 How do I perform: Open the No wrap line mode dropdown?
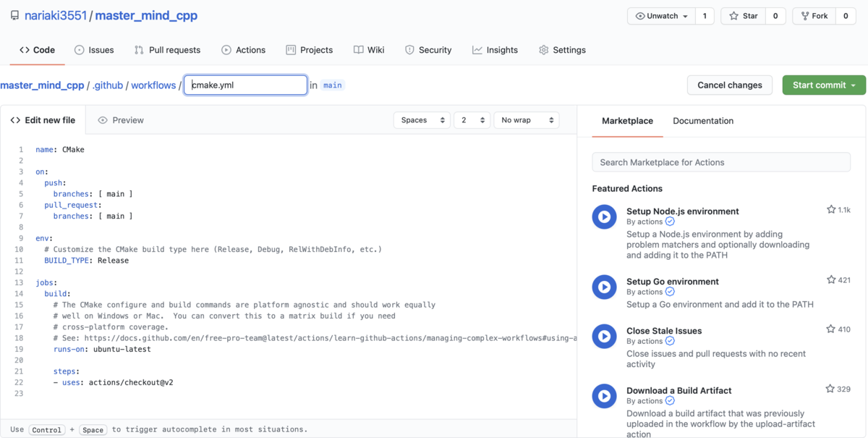click(527, 120)
